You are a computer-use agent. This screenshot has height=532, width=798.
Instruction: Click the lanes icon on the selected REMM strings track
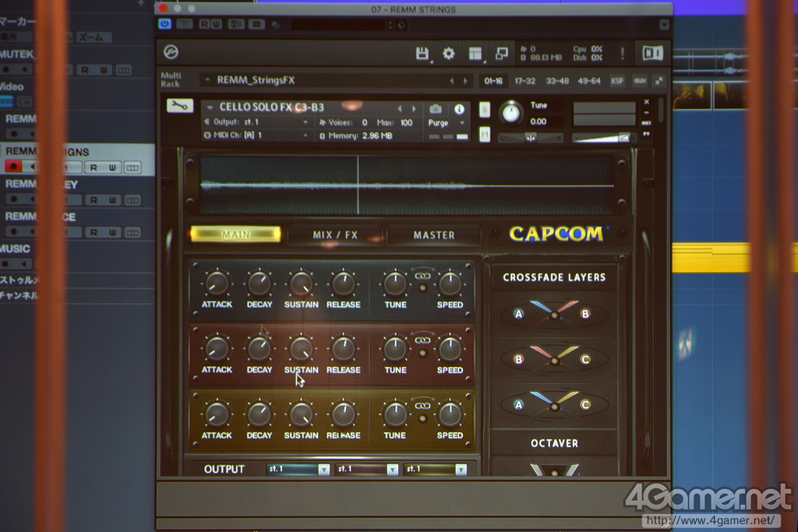click(x=132, y=167)
